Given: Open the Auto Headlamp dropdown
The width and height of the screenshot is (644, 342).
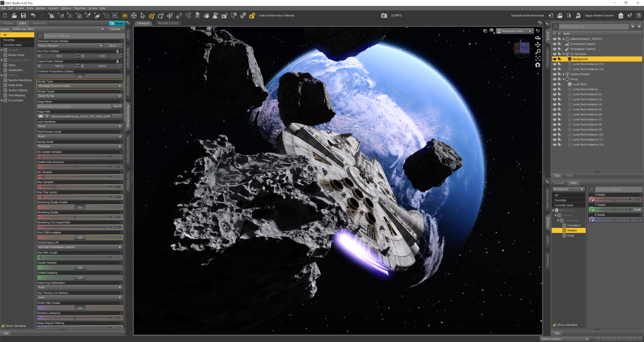Looking at the screenshot, I should click(x=80, y=126).
